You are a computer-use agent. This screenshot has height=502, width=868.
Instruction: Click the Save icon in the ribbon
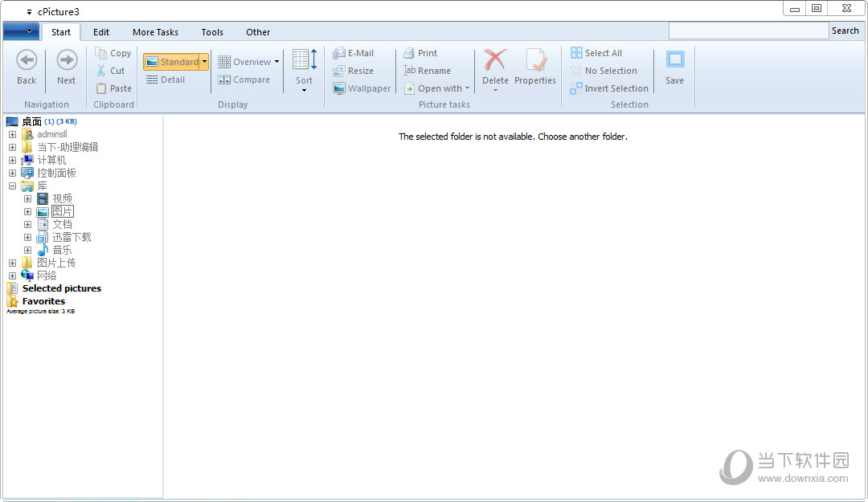675,61
